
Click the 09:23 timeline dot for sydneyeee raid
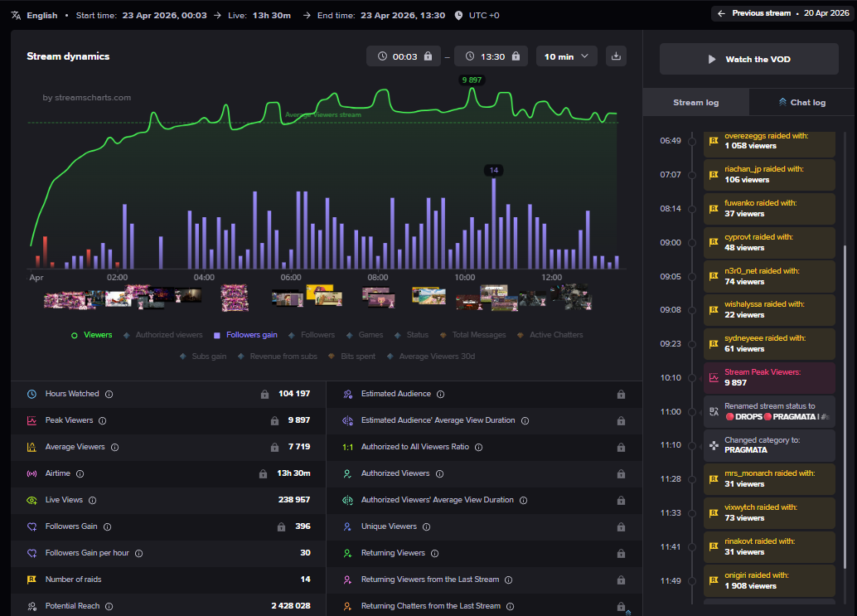[x=692, y=344]
